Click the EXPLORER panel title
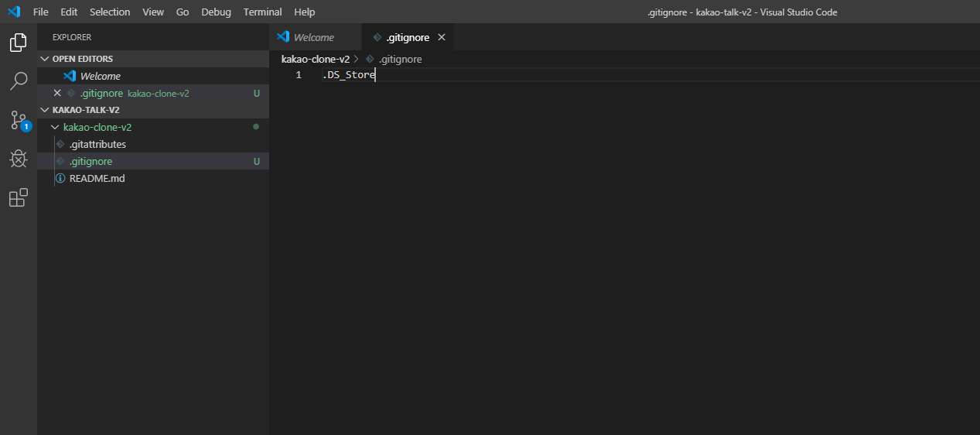Viewport: 980px width, 435px height. coord(72,37)
